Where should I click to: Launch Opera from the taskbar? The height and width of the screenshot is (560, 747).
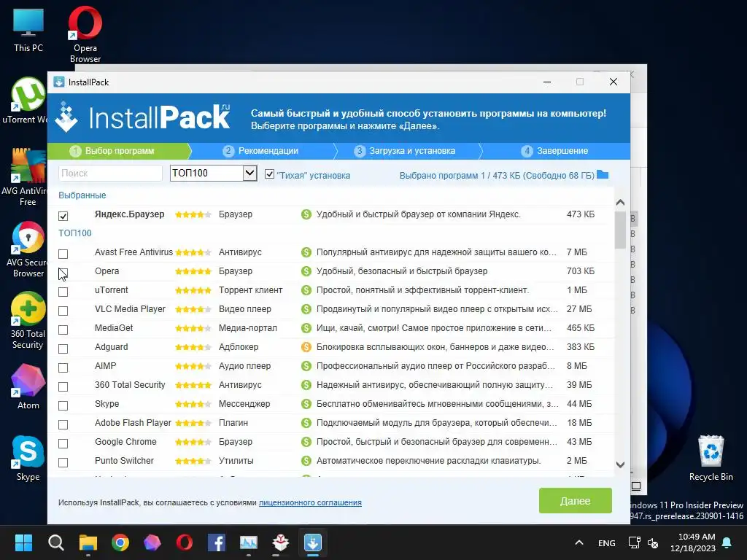185,542
